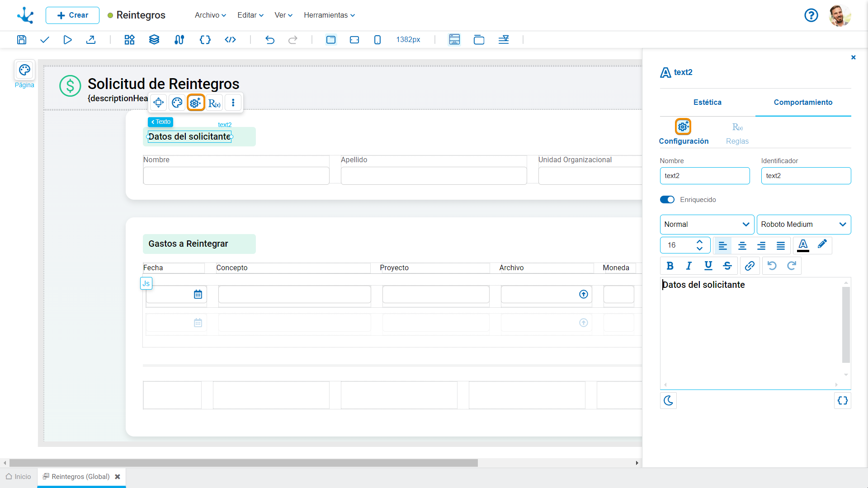Click the Nombre property input field
The width and height of the screenshot is (868, 488).
(x=705, y=176)
